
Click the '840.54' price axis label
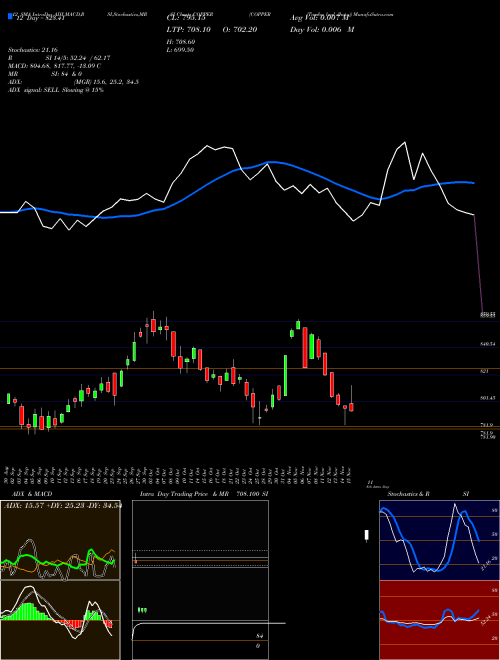488,344
